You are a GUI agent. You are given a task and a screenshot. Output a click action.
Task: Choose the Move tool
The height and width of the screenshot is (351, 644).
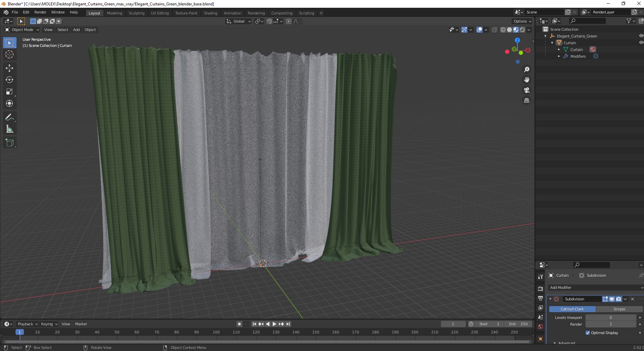coord(9,68)
